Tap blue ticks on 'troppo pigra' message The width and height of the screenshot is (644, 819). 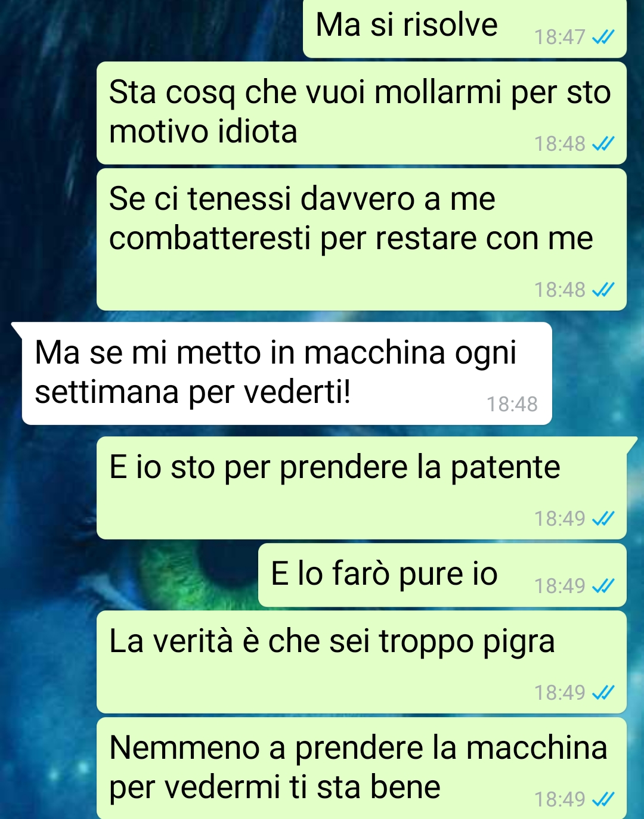602,693
